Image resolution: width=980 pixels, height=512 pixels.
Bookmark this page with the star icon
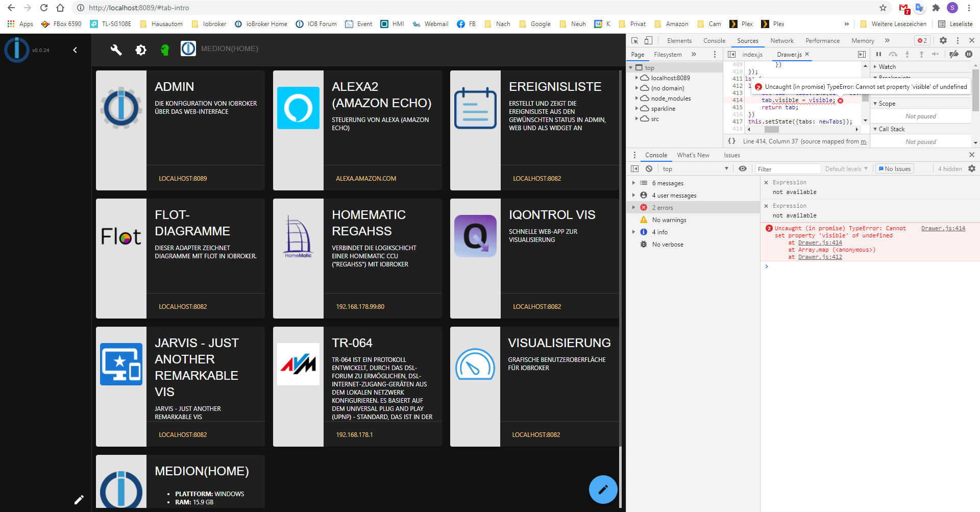point(883,8)
